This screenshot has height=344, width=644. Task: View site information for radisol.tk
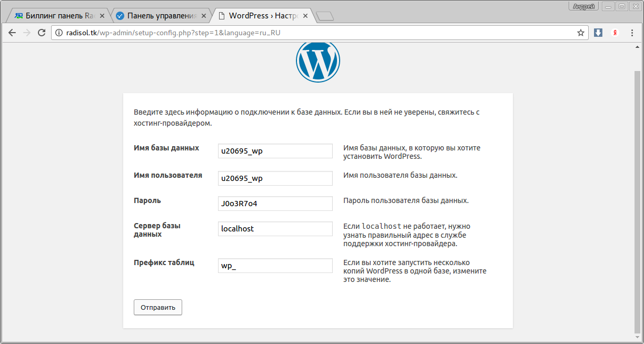59,33
